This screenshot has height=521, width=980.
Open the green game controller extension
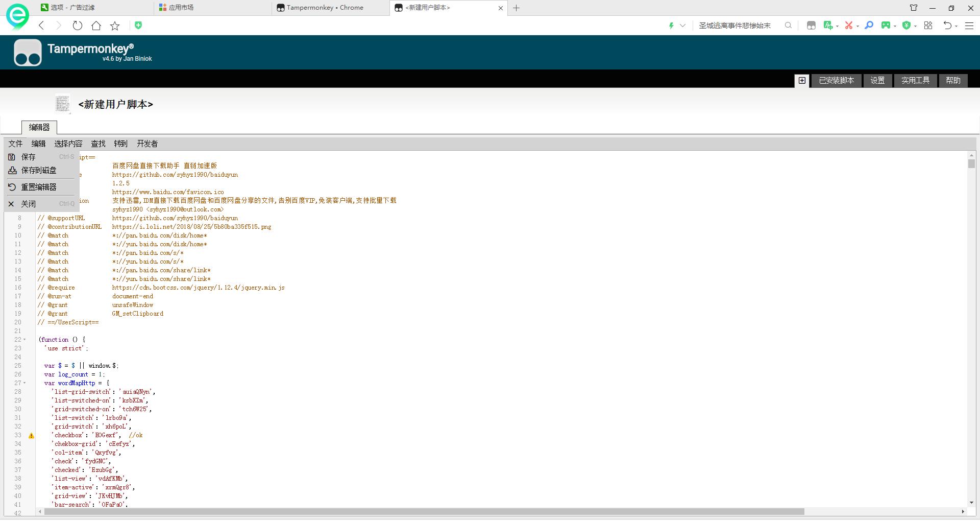[x=886, y=26]
